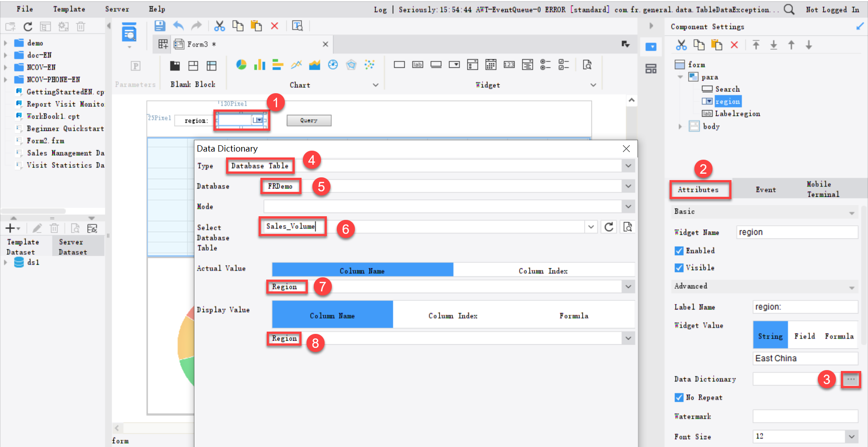Screen dimensions: 868x447
Task: Click the Save icon in the toolbar
Action: pyautogui.click(x=160, y=26)
